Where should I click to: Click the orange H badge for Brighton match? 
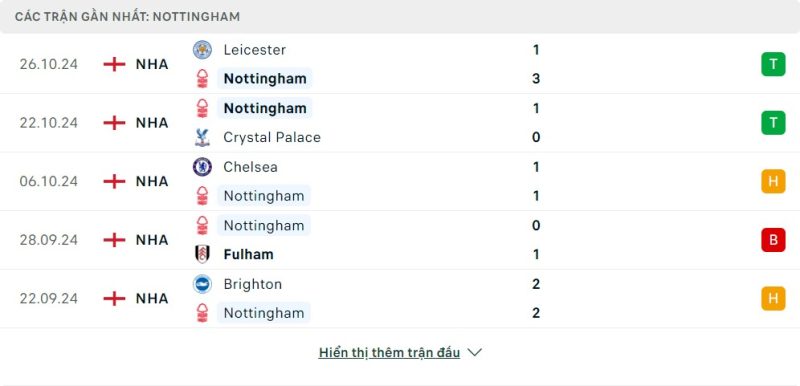[x=773, y=298]
